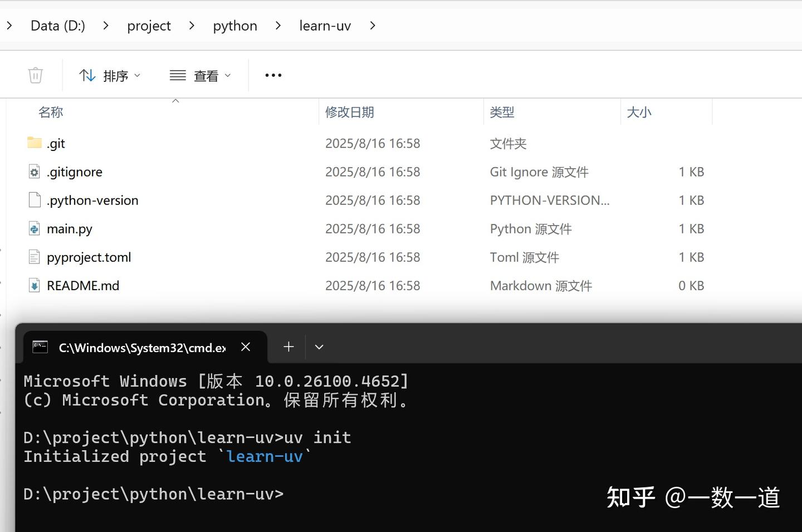Click the TOML file icon beside pyproject.toml
This screenshot has width=802, height=532.
click(x=34, y=257)
